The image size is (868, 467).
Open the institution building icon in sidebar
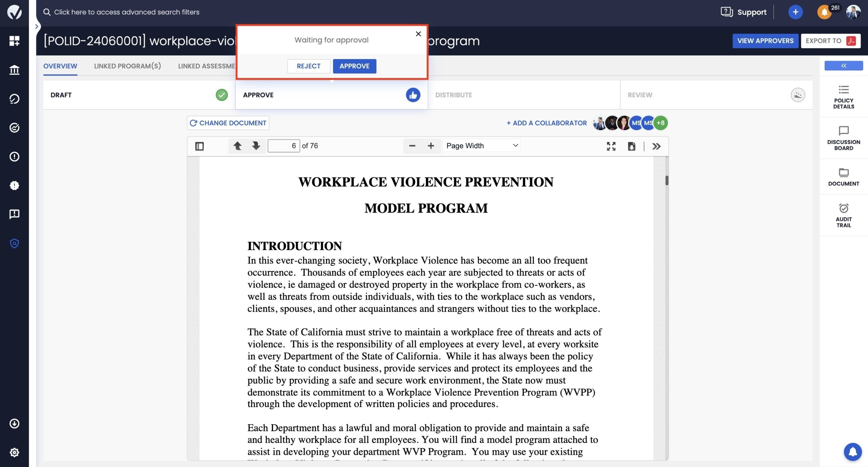[x=14, y=70]
